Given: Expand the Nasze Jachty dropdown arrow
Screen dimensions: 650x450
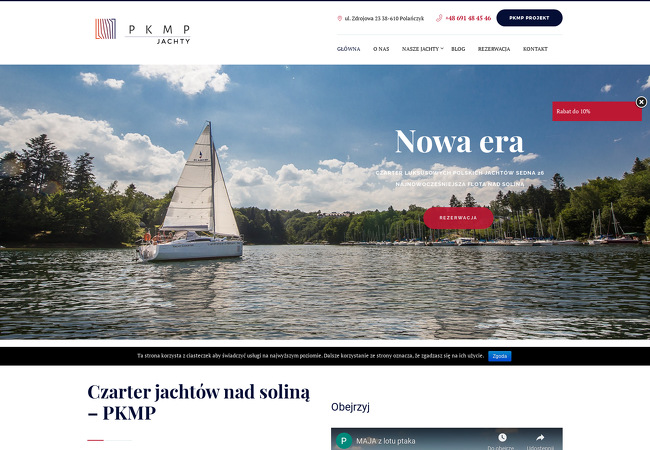Looking at the screenshot, I should point(442,48).
